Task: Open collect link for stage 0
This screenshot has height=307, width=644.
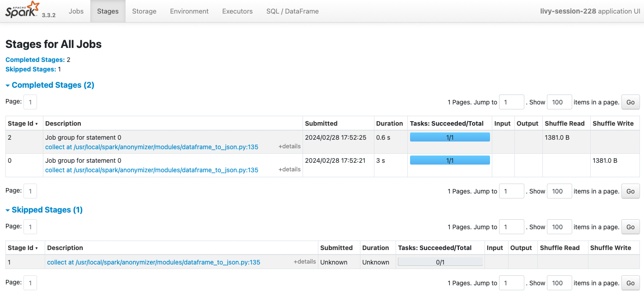Action: coord(152,170)
